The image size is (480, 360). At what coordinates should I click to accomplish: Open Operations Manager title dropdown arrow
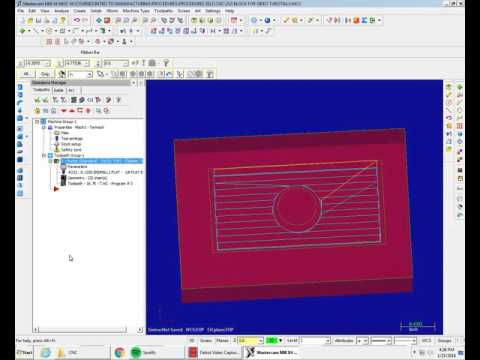click(x=134, y=83)
